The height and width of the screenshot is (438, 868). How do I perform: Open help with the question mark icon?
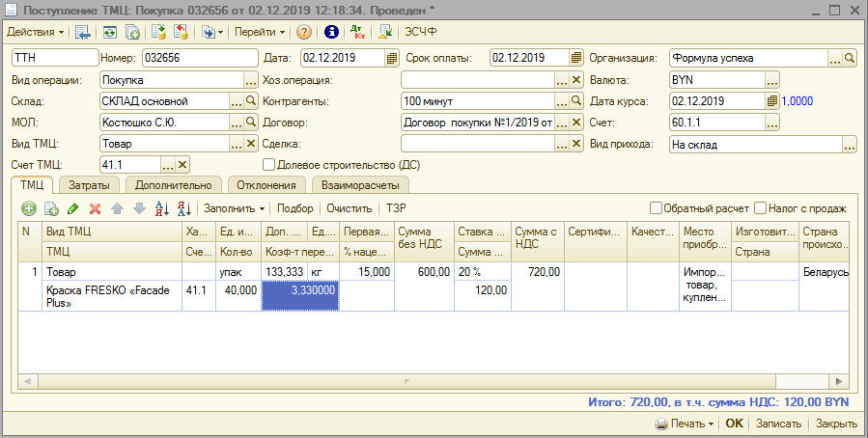304,32
